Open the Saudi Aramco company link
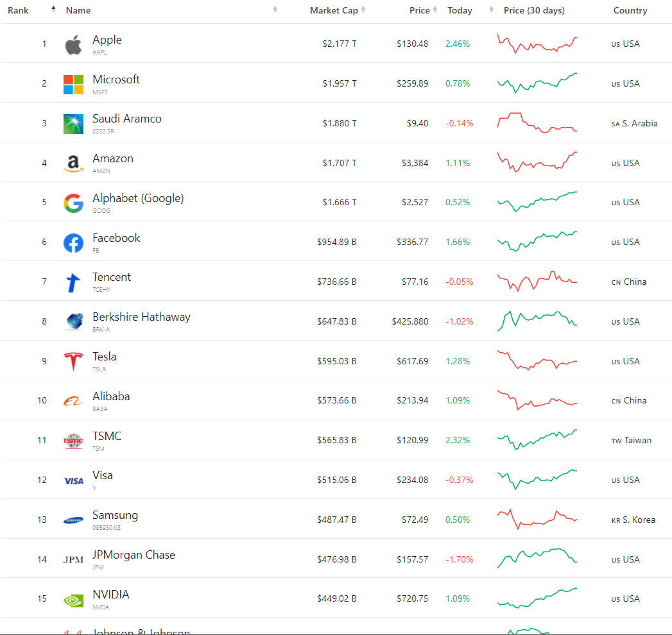 click(127, 119)
